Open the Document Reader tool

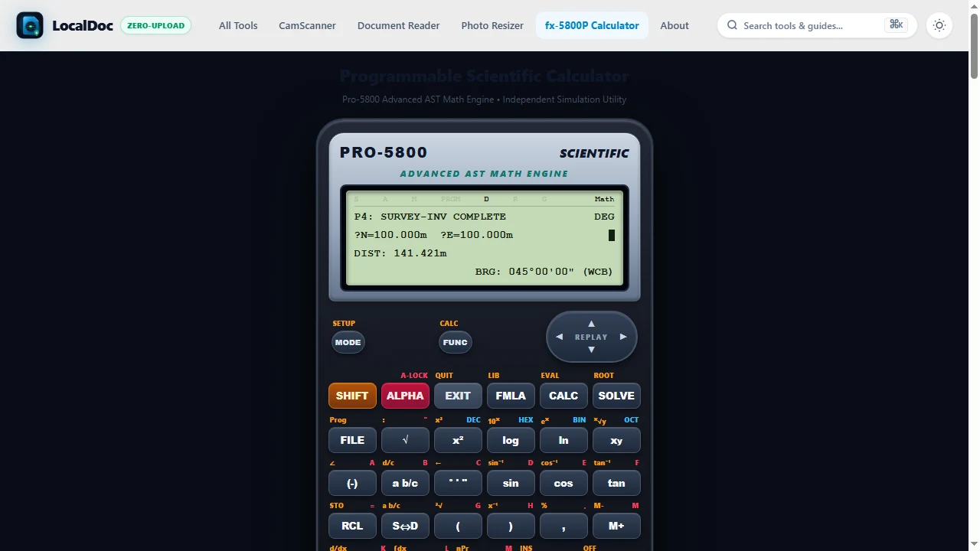pyautogui.click(x=398, y=25)
